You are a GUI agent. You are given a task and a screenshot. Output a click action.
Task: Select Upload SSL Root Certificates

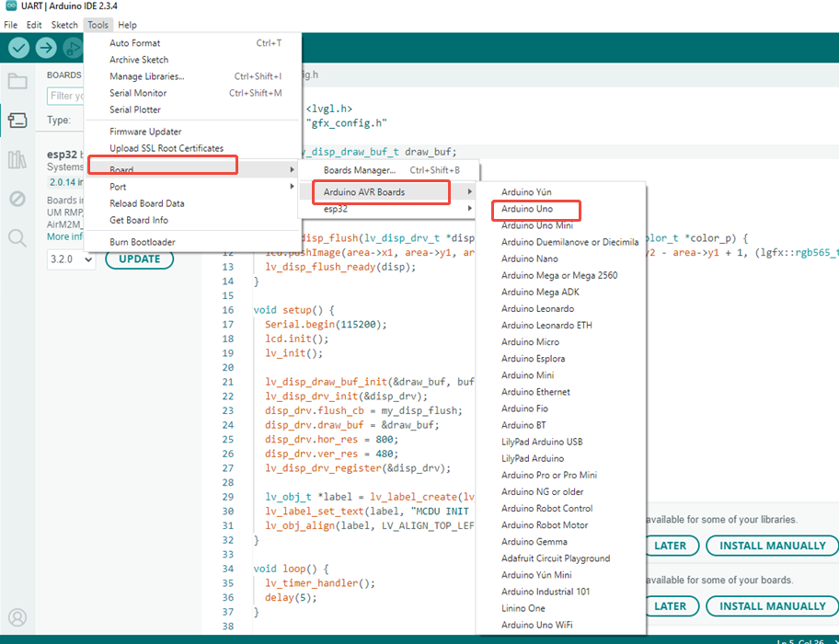pos(192,147)
